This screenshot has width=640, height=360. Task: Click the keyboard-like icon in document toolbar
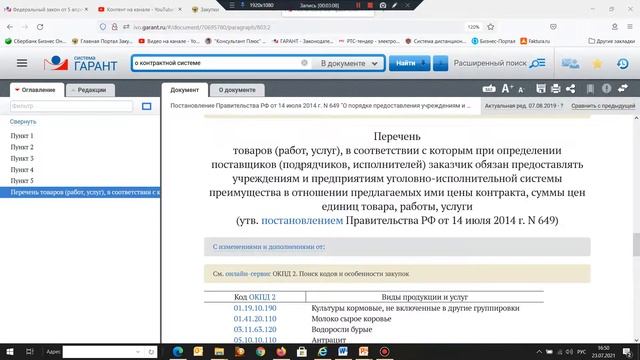pyautogui.click(x=489, y=89)
